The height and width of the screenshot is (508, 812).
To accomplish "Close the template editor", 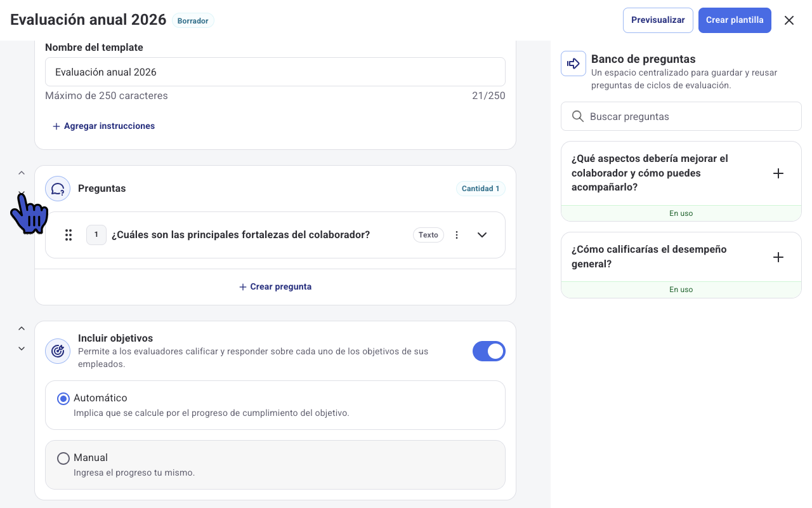I will pyautogui.click(x=789, y=20).
